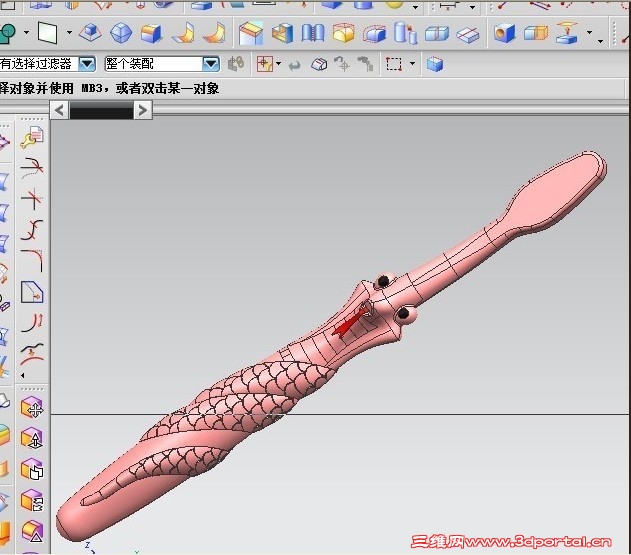Click the flat slab with red line icon
This screenshot has width=631, height=555.
pos(468,35)
